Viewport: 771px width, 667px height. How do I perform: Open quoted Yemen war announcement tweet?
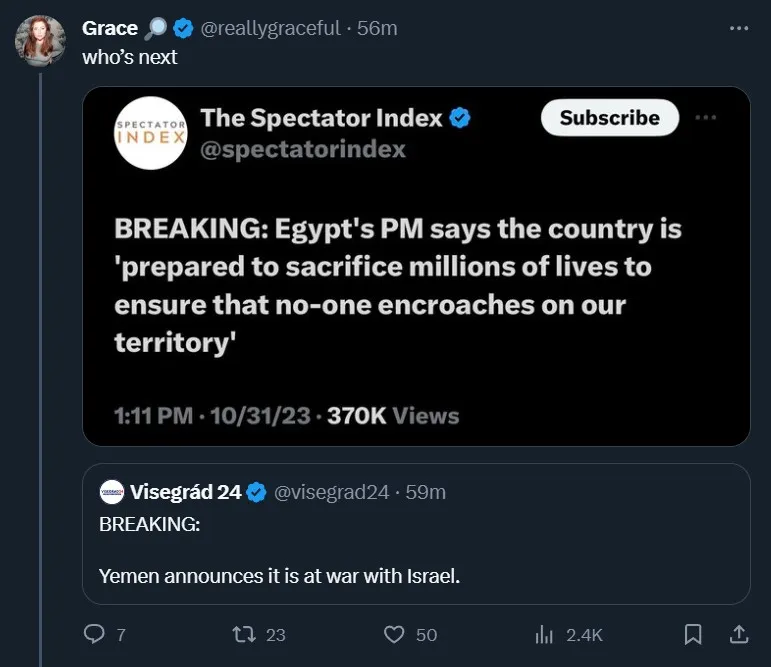pos(415,560)
